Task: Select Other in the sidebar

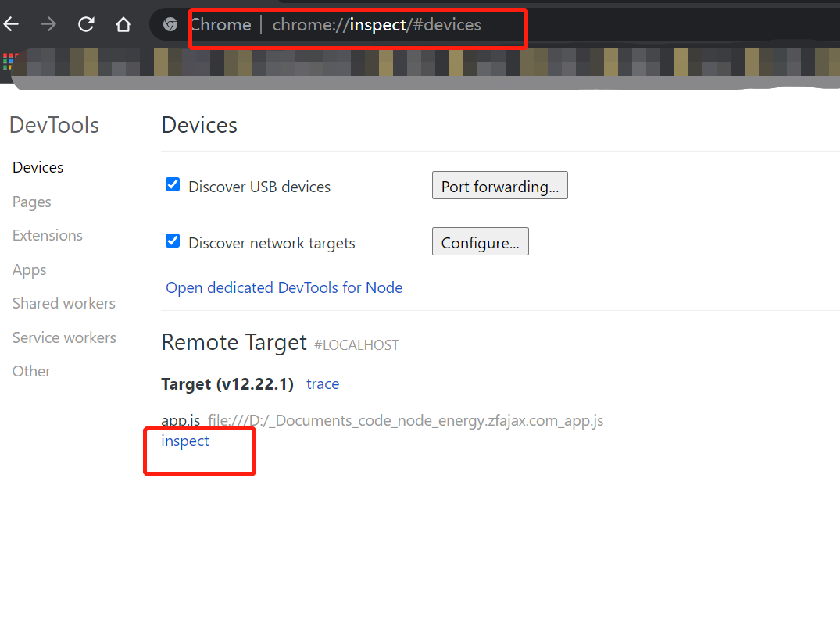Action: point(31,371)
